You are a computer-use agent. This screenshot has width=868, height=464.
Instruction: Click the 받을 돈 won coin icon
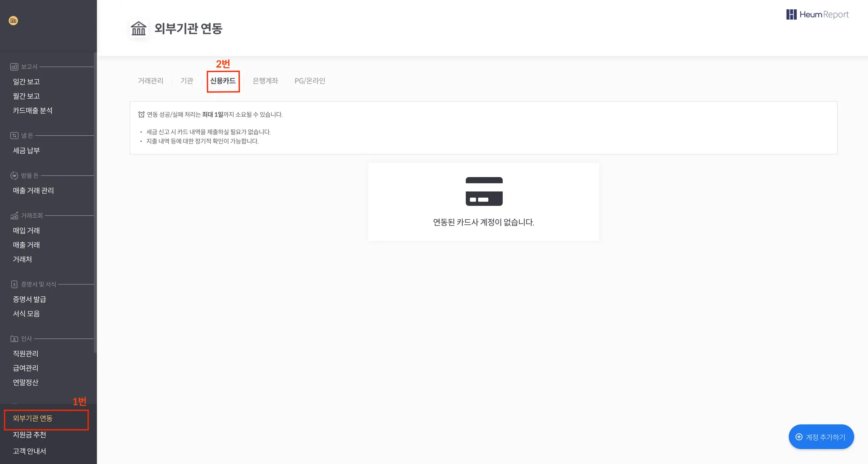[x=14, y=176]
